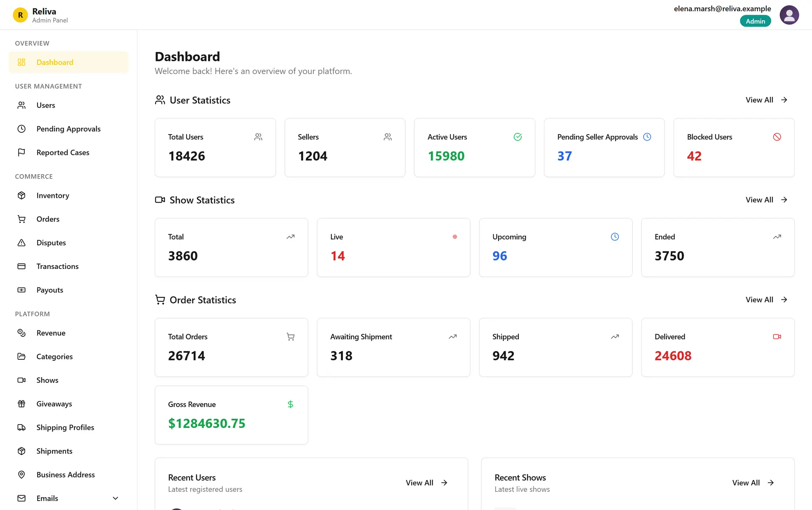812x510 pixels.
Task: Click the dollar icon on Gross Revenue card
Action: point(291,404)
